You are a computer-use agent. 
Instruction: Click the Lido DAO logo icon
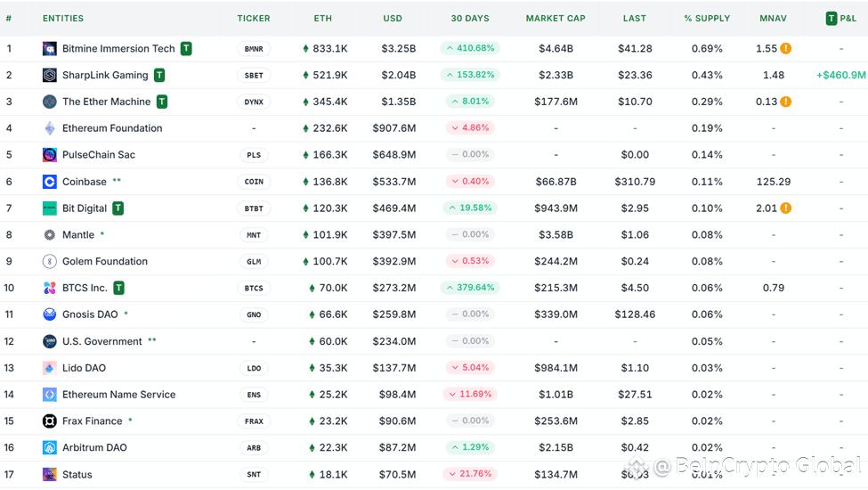[x=49, y=368]
